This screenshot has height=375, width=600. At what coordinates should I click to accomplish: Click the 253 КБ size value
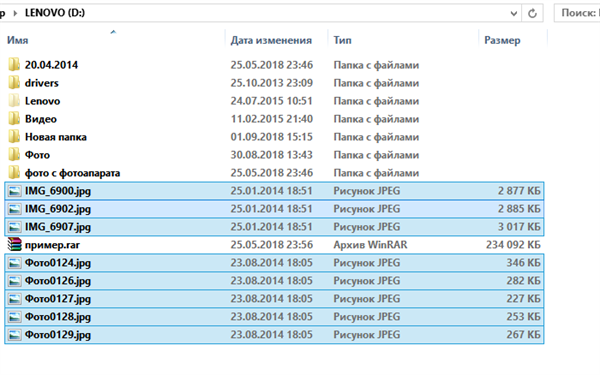tap(523, 316)
